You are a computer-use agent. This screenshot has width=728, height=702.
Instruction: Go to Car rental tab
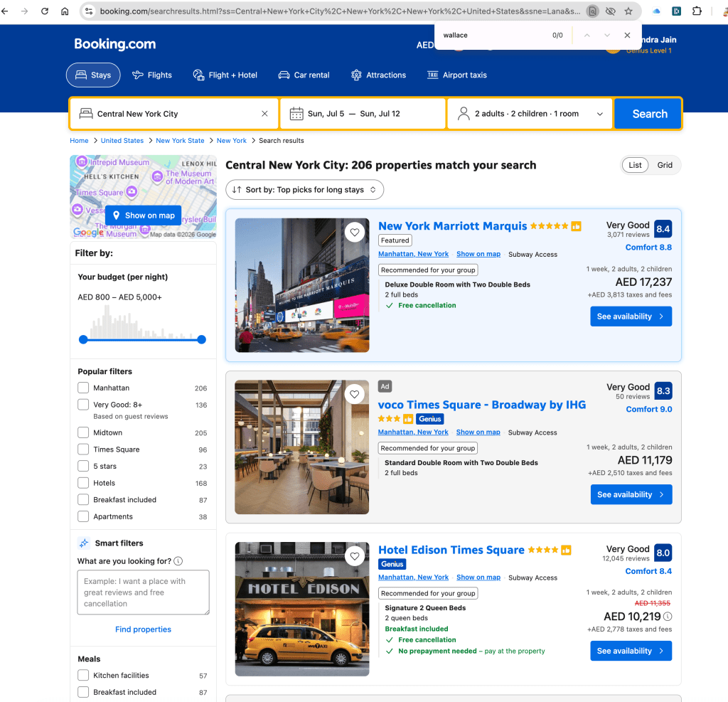tap(303, 75)
